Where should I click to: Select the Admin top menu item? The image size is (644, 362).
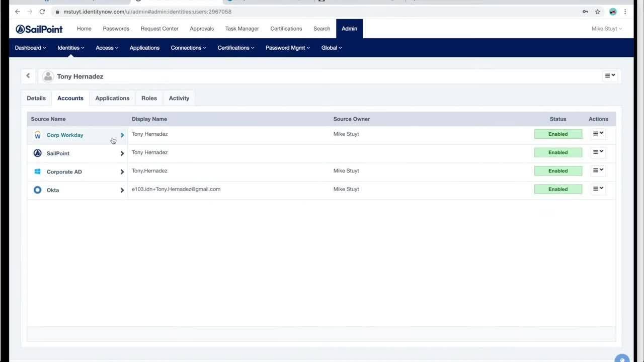350,29
